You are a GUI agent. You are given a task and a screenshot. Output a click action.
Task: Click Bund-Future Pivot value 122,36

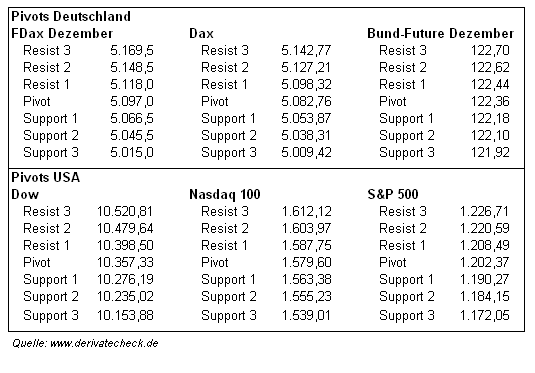(490, 101)
